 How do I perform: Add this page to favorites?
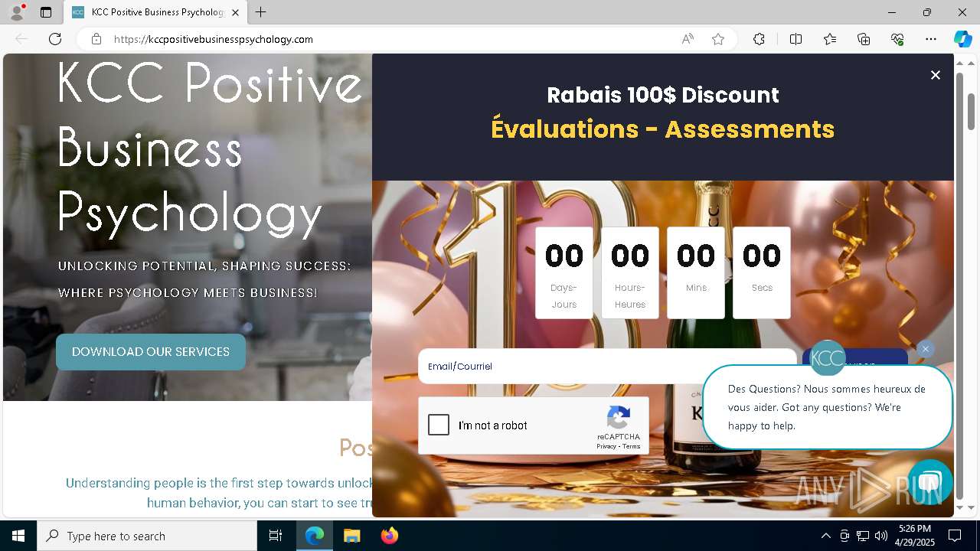click(718, 39)
